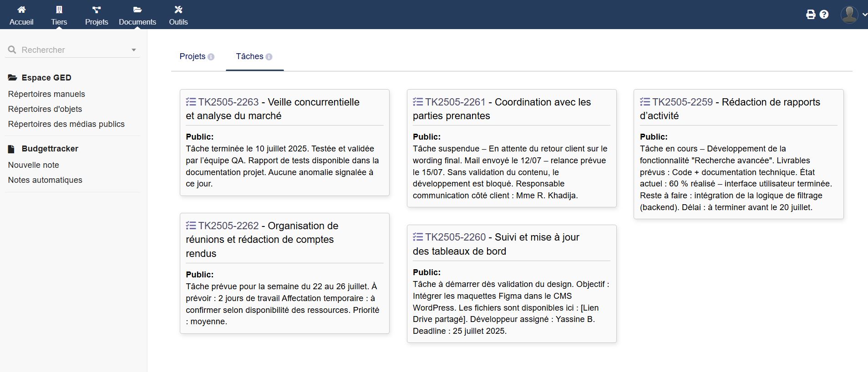Open Nouvelle note under Budgettracker
The height and width of the screenshot is (372, 868).
pyautogui.click(x=34, y=165)
